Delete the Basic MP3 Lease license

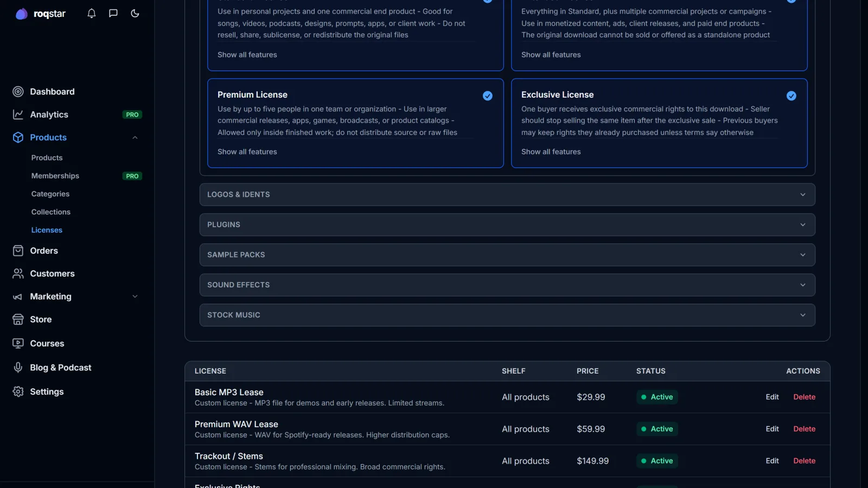805,397
